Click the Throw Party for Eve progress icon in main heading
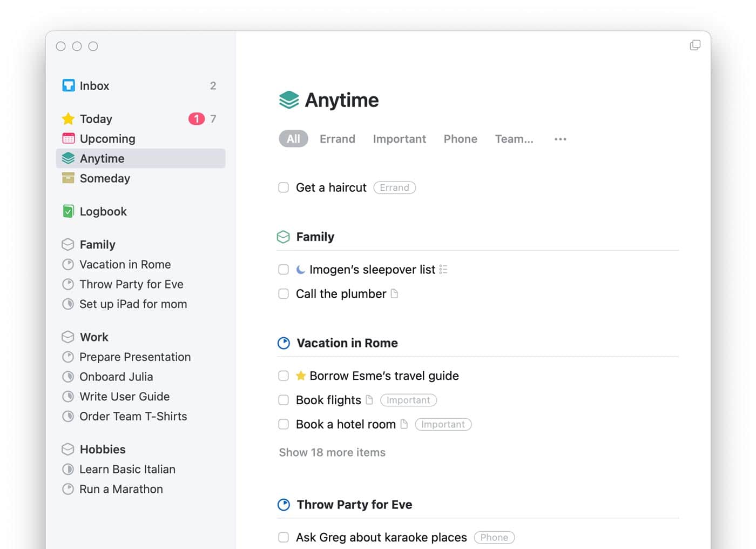The width and height of the screenshot is (756, 549). pos(283,505)
